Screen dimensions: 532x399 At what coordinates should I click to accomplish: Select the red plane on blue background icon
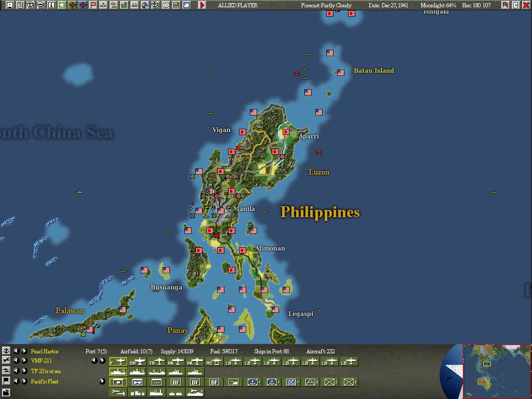[x=83, y=5]
